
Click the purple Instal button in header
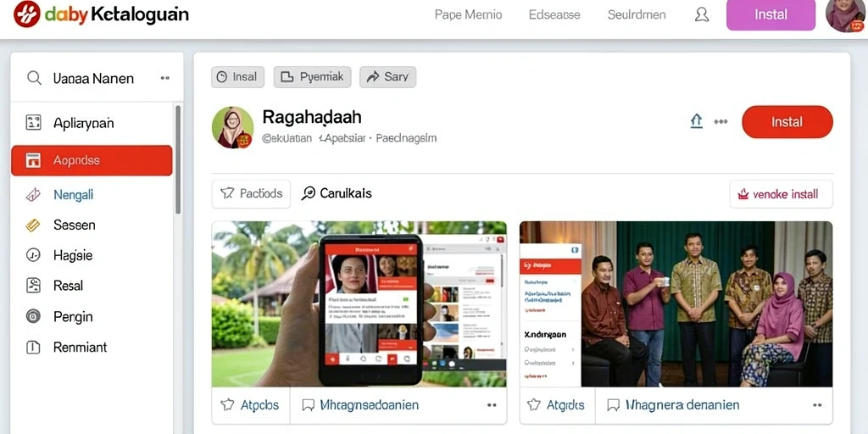(x=771, y=15)
